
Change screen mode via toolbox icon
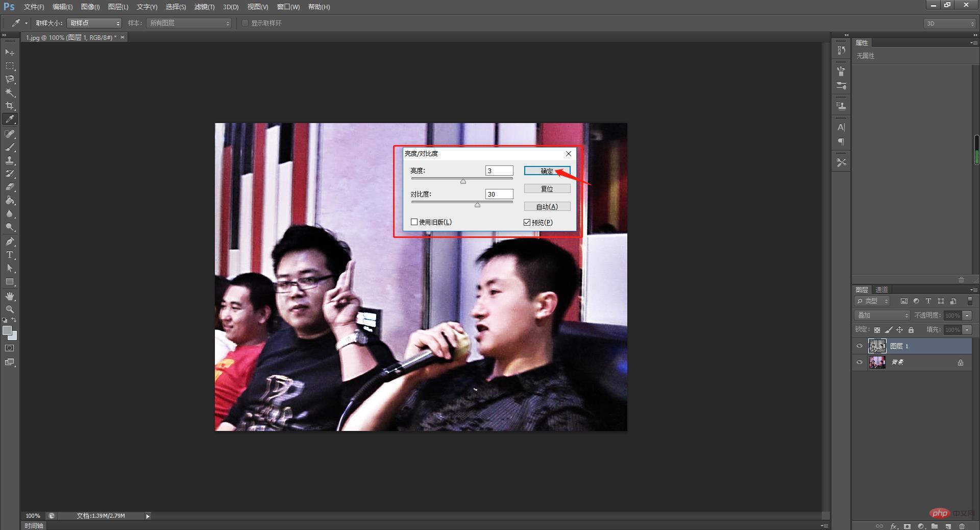pos(10,362)
